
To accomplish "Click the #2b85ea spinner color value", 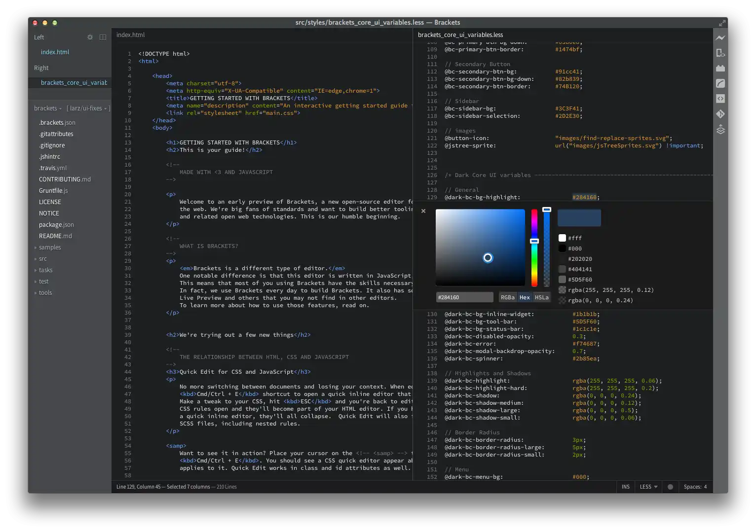I will 584,358.
